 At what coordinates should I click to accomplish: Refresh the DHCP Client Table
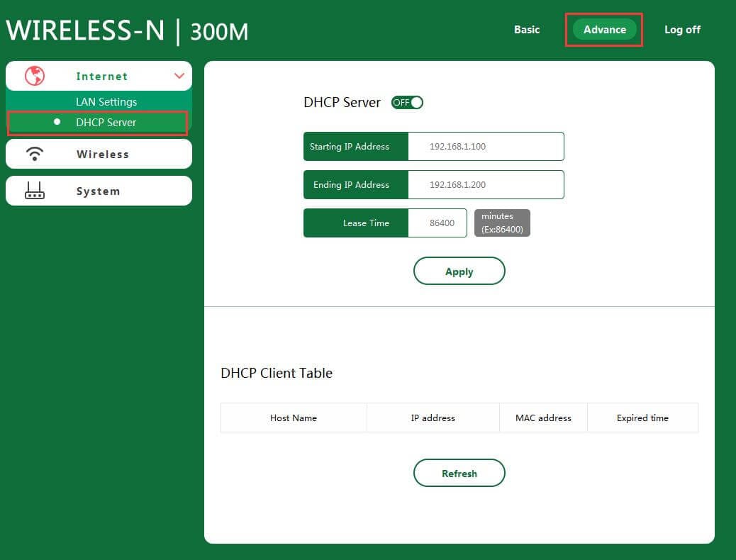pyautogui.click(x=459, y=473)
